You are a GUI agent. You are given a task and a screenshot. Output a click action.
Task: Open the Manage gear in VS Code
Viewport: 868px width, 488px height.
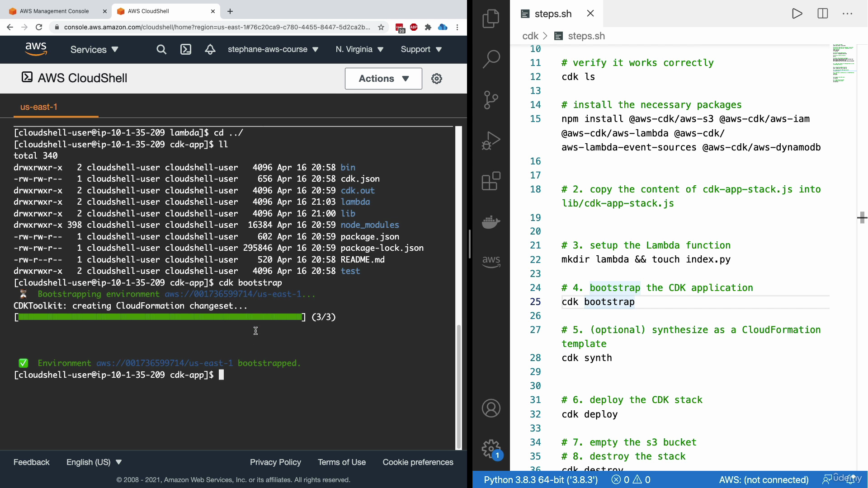tap(491, 449)
